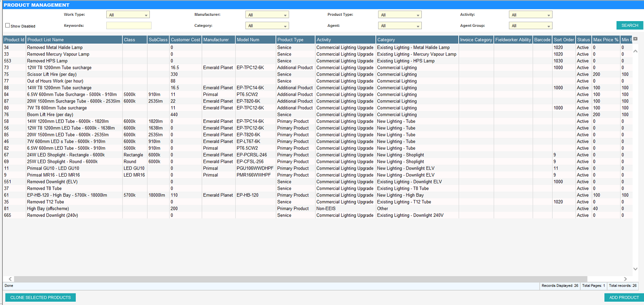This screenshot has width=644, height=305.
Task: Enable the Show Disabled checkbox
Action: click(x=8, y=26)
